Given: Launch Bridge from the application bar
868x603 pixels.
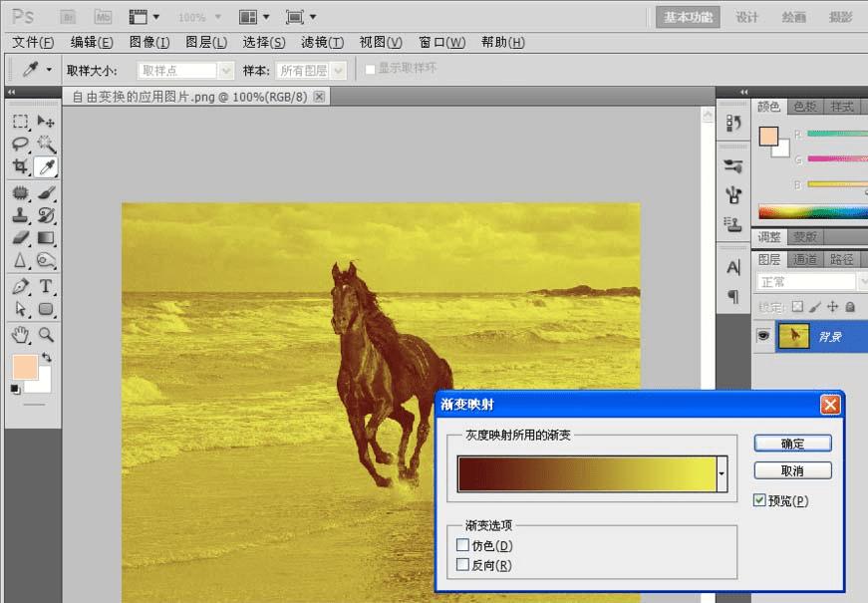Looking at the screenshot, I should tap(68, 17).
